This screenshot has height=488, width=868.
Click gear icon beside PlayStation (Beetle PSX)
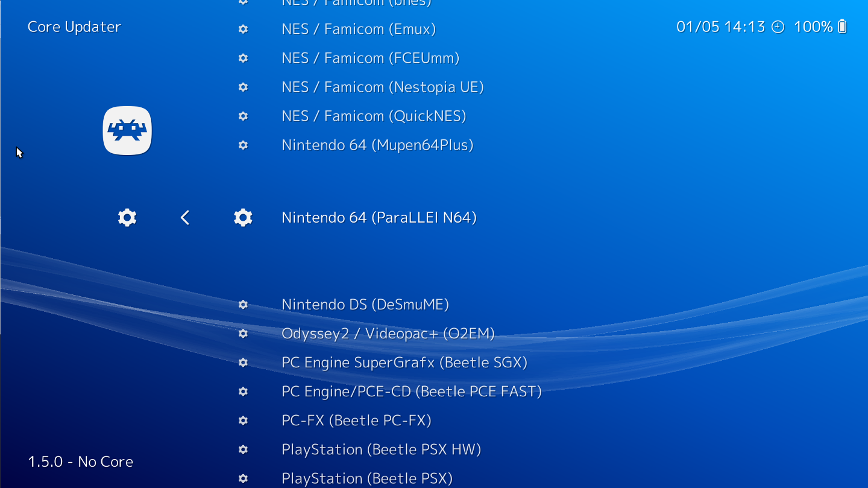point(243,478)
